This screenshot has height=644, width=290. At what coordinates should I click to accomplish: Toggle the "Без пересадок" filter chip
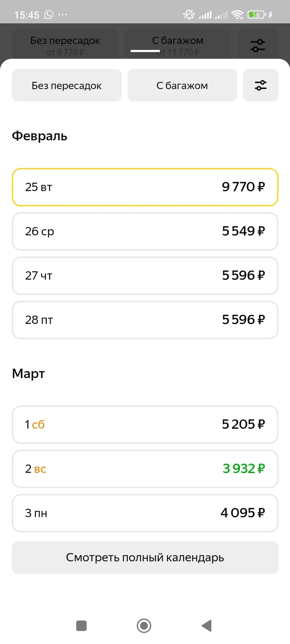(x=67, y=85)
